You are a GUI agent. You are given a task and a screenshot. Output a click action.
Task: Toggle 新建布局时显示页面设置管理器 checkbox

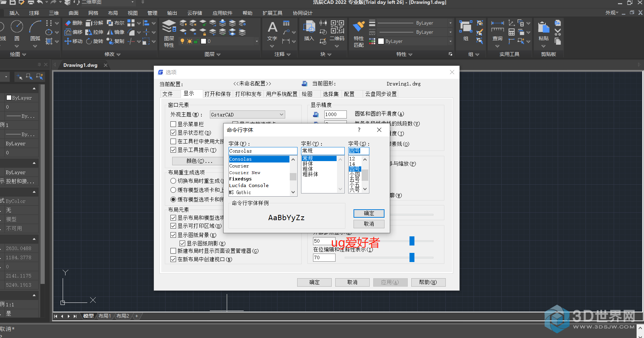point(173,251)
